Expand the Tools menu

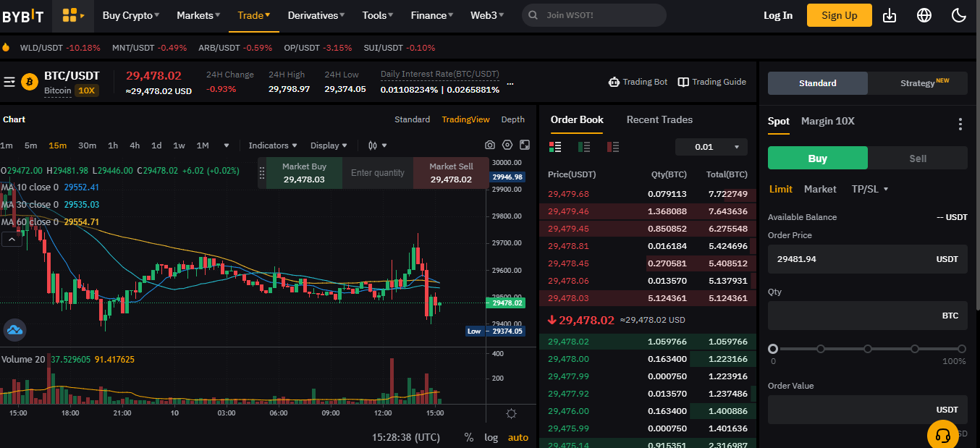click(378, 15)
